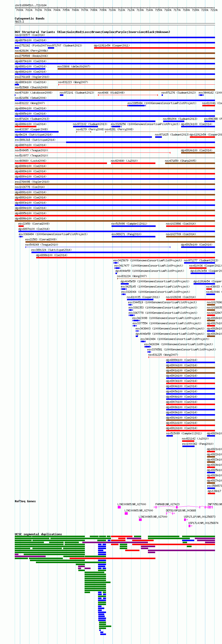Open gene USP17L1P|NM_001256873
The width and height of the screenshot is (222, 644).
coord(200,517)
